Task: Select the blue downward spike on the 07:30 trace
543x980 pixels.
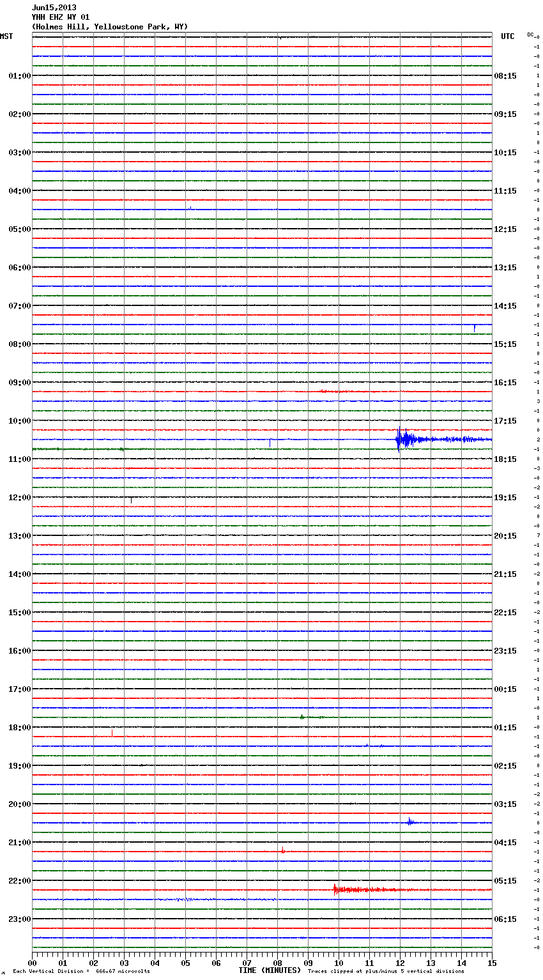Action: tap(474, 328)
